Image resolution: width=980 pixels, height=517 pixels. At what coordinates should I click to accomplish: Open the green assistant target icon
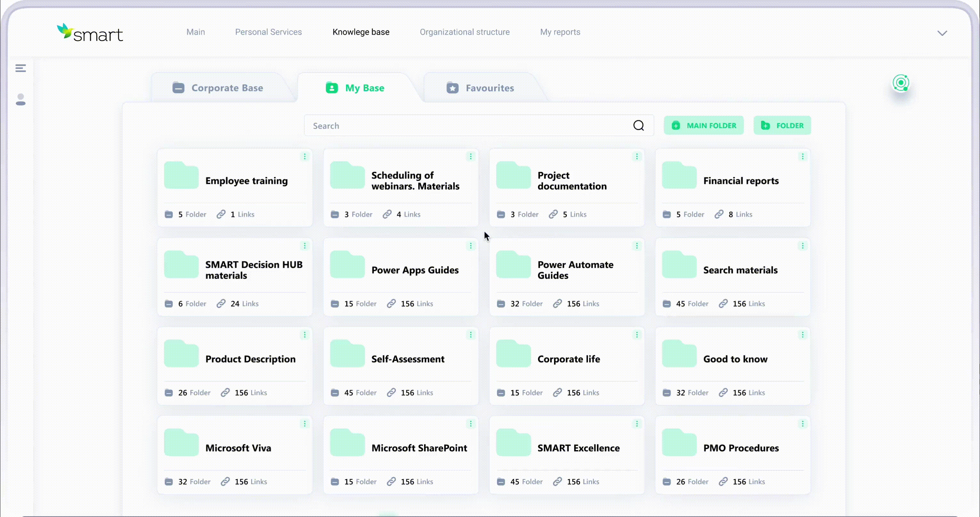click(x=901, y=83)
